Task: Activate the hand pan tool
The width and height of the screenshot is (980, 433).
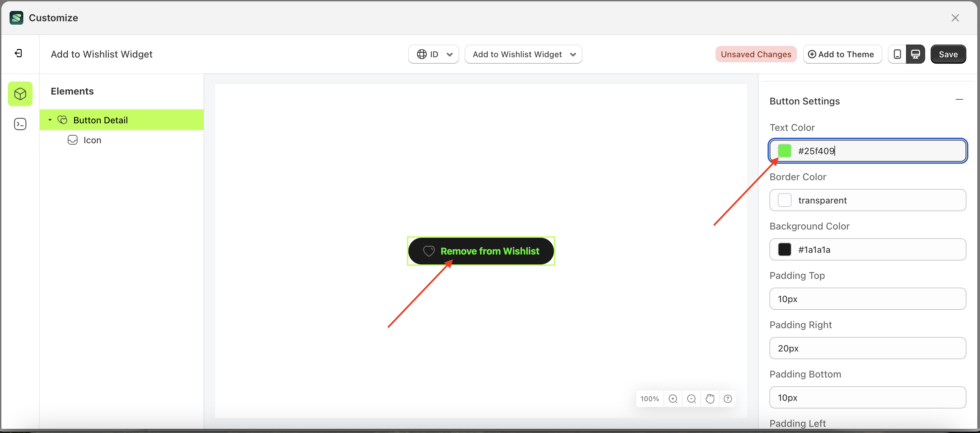Action: tap(710, 398)
